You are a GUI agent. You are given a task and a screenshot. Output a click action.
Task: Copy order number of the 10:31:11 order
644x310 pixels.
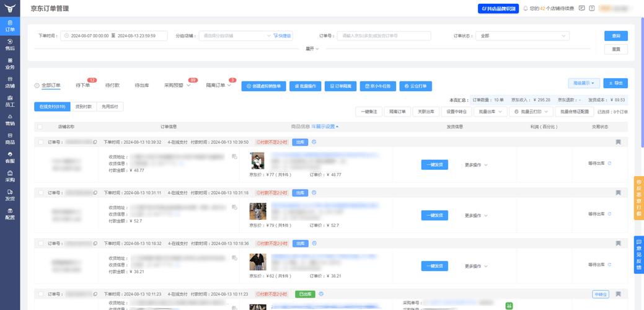click(x=95, y=193)
